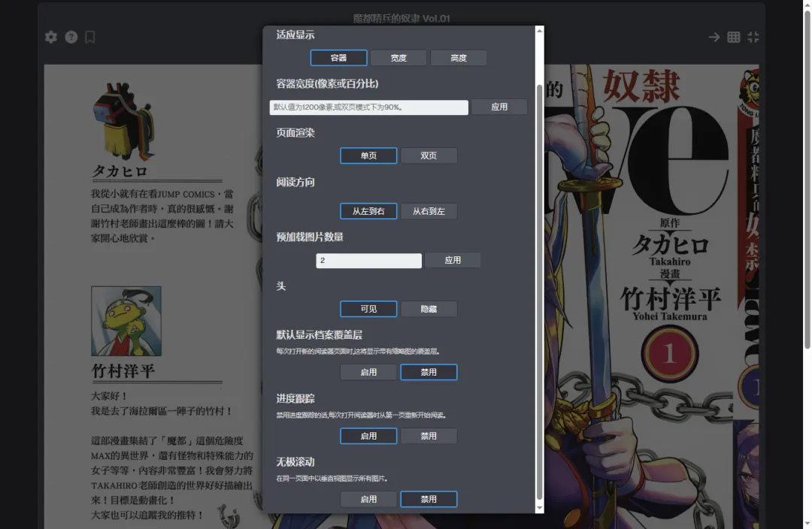This screenshot has height=529, width=812.
Task: Apply the container width setting
Action: (x=499, y=107)
